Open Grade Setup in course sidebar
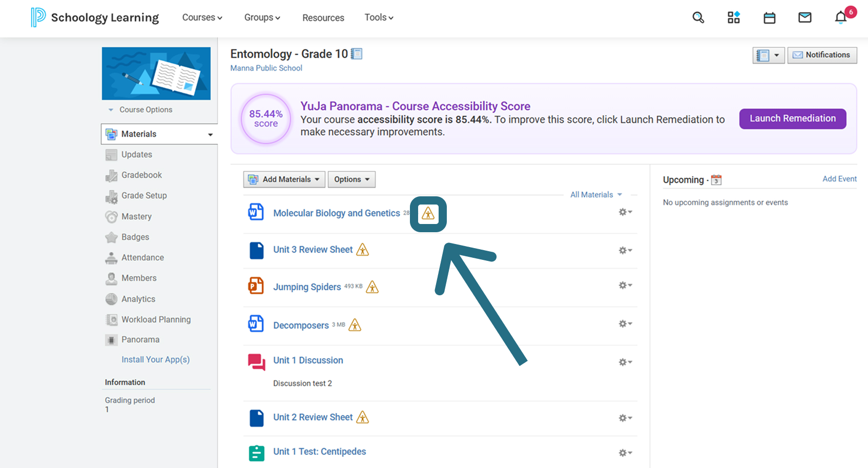The height and width of the screenshot is (468, 868). pyautogui.click(x=144, y=195)
